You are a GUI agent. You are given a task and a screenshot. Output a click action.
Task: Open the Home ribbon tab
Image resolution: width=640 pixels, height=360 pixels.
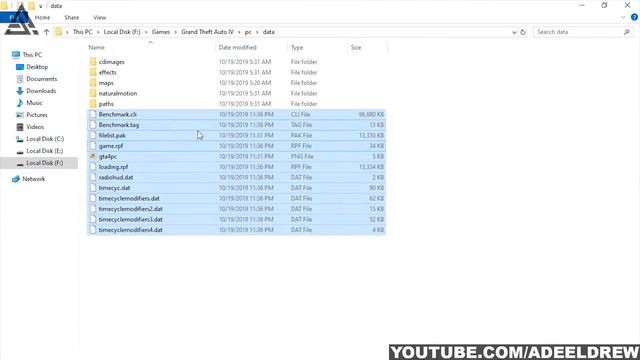tap(42, 18)
